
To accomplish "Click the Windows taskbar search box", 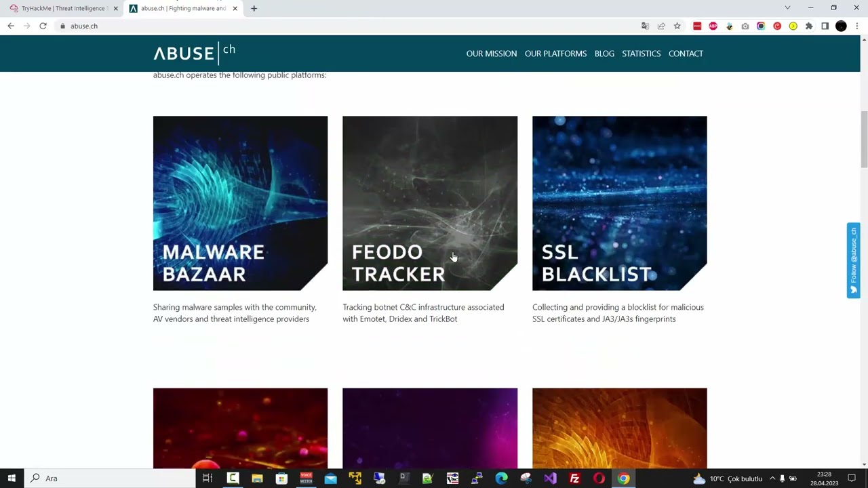I will (108, 479).
